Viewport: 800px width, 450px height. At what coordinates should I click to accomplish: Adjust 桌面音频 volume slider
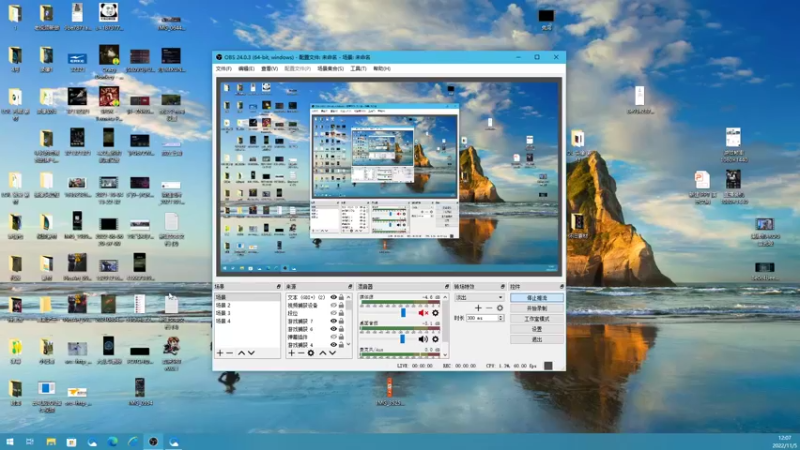point(403,339)
